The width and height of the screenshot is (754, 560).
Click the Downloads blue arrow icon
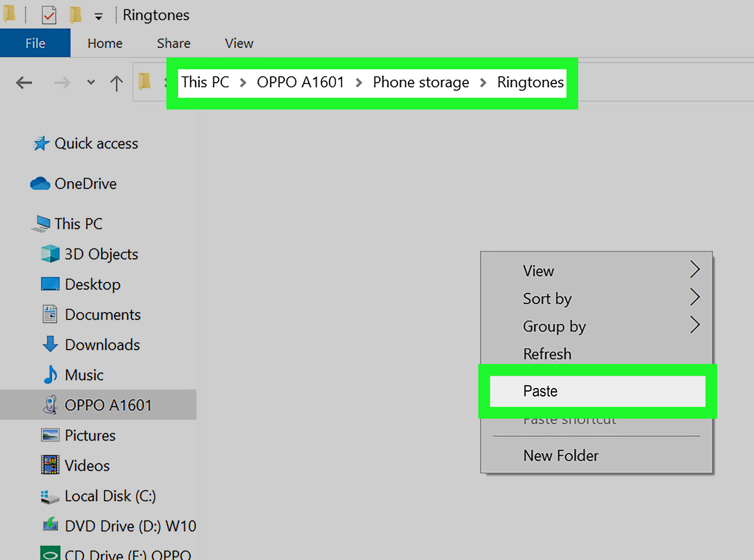click(x=50, y=344)
